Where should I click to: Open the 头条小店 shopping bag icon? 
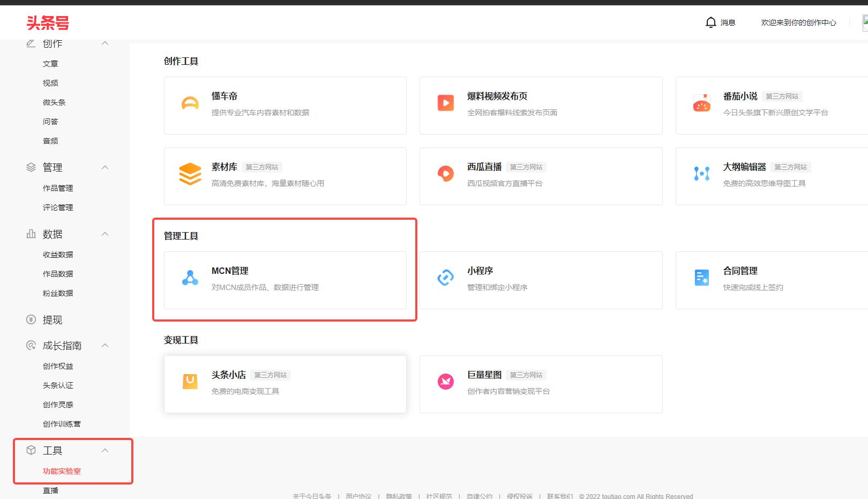coord(190,382)
